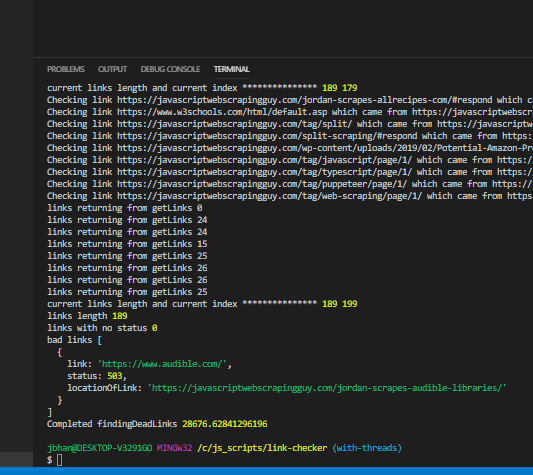The image size is (533, 475).
Task: Open the wp-content uploads Potential-Amazon link
Action: [x=325, y=148]
